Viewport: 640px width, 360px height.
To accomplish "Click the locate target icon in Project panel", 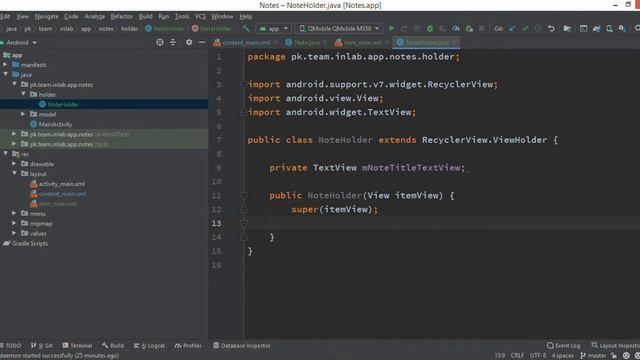I will 160,42.
